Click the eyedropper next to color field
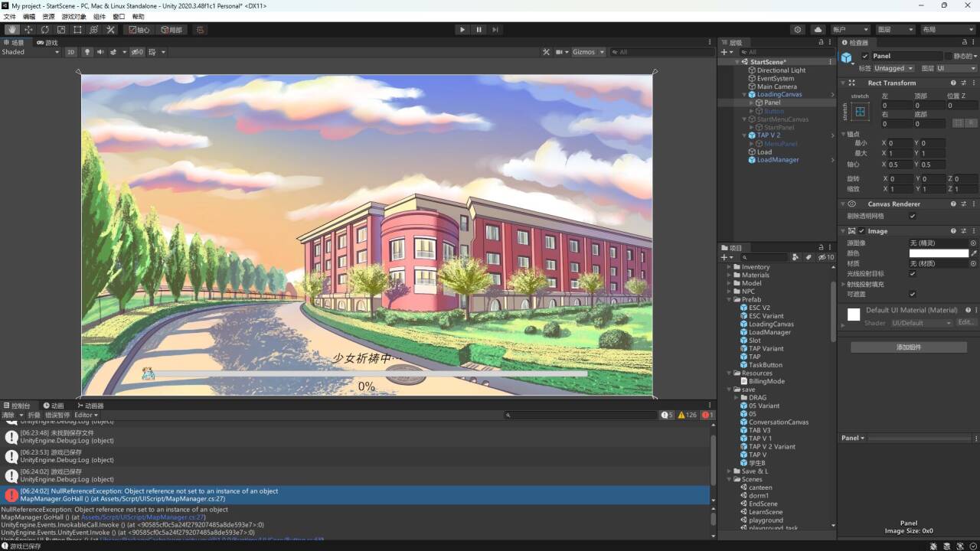 click(974, 253)
